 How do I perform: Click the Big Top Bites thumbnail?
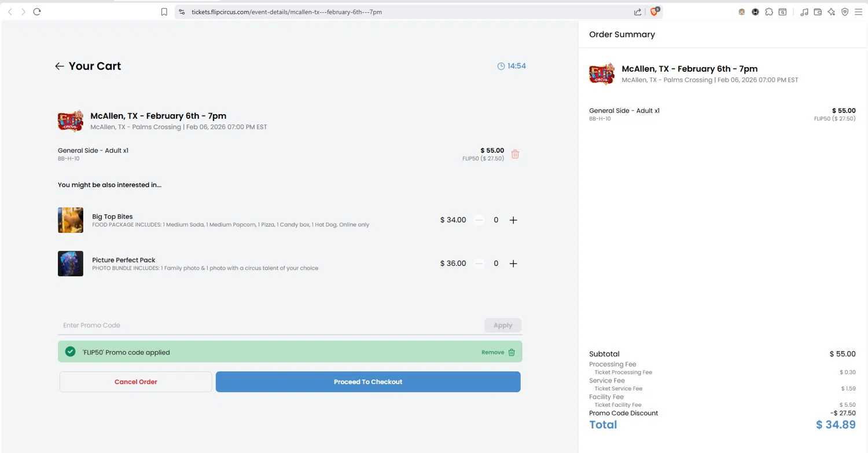[71, 220]
